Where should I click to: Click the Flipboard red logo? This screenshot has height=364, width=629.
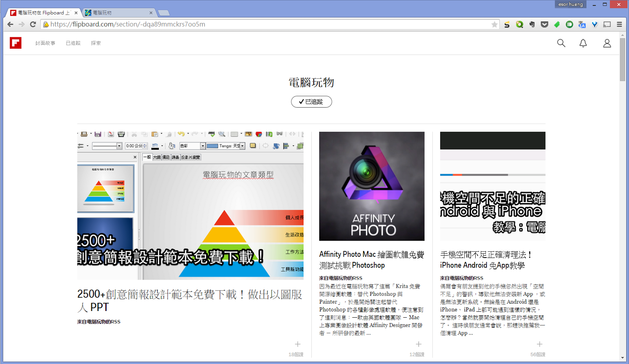pos(16,43)
